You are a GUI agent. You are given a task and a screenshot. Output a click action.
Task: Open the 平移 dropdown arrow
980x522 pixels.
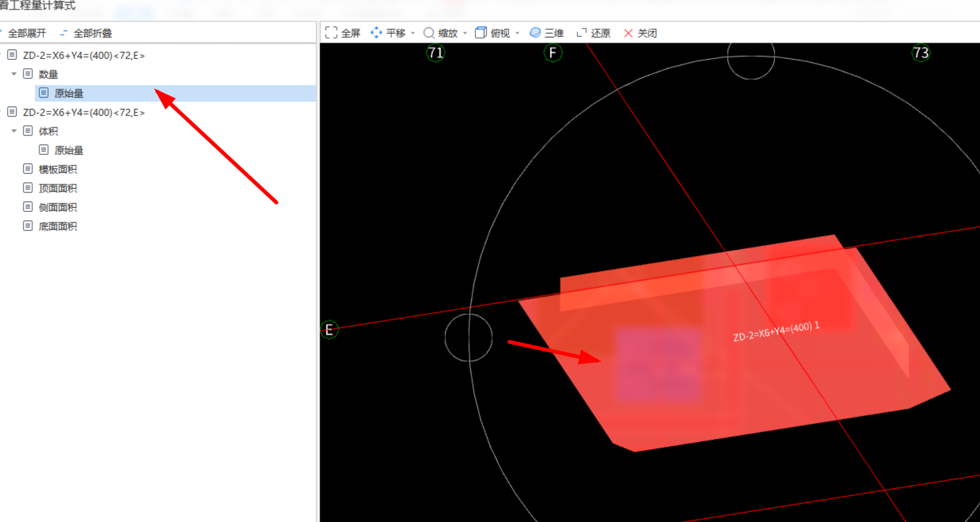pos(413,33)
